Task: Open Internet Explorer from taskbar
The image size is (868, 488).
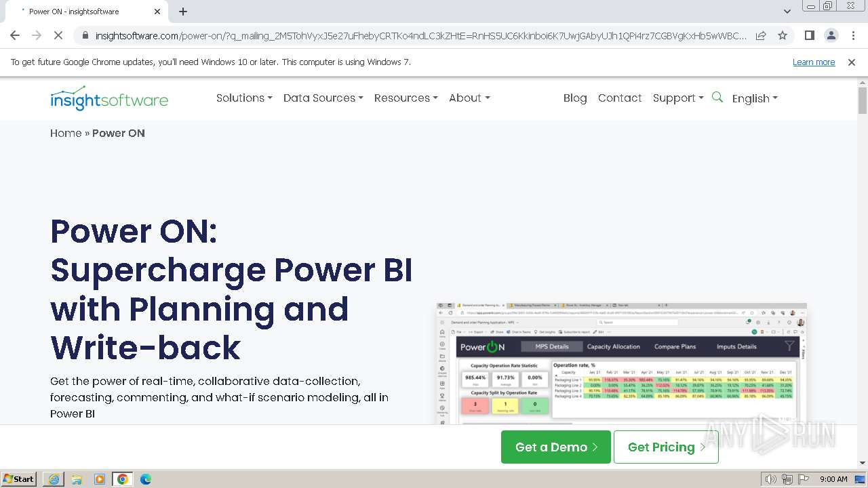Action: click(54, 479)
